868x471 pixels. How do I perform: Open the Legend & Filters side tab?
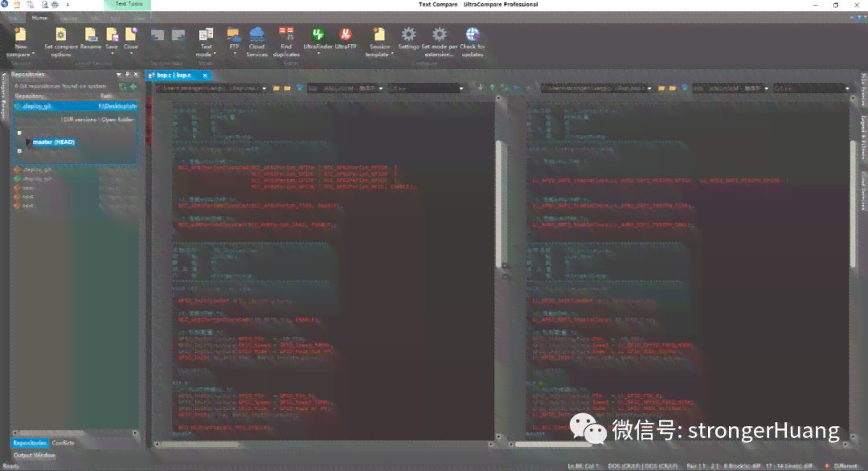863,137
